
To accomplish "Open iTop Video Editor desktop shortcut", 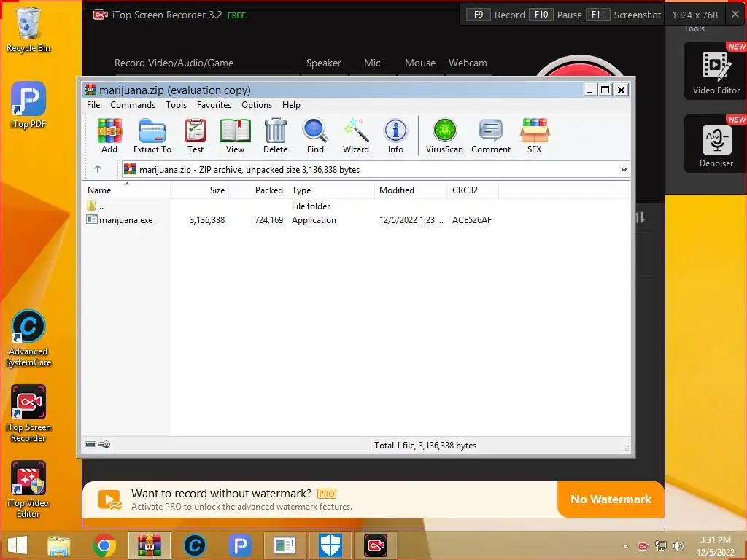I will [28, 489].
